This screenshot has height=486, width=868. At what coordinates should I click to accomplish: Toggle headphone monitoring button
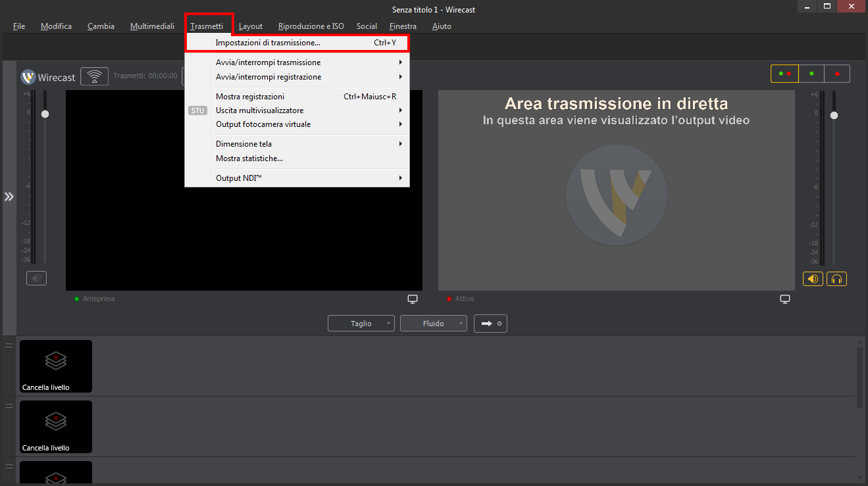[837, 279]
